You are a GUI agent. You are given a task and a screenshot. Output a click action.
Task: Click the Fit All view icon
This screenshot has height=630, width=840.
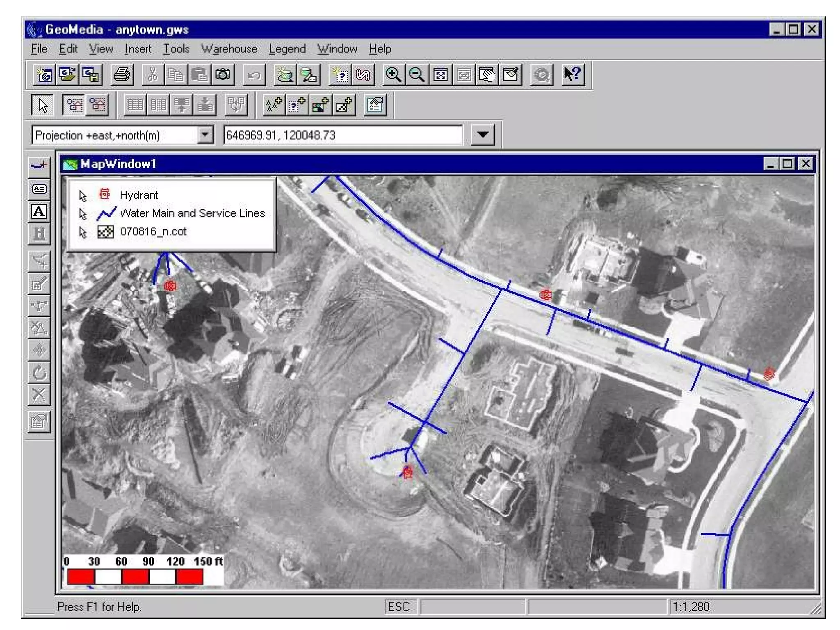click(x=440, y=75)
